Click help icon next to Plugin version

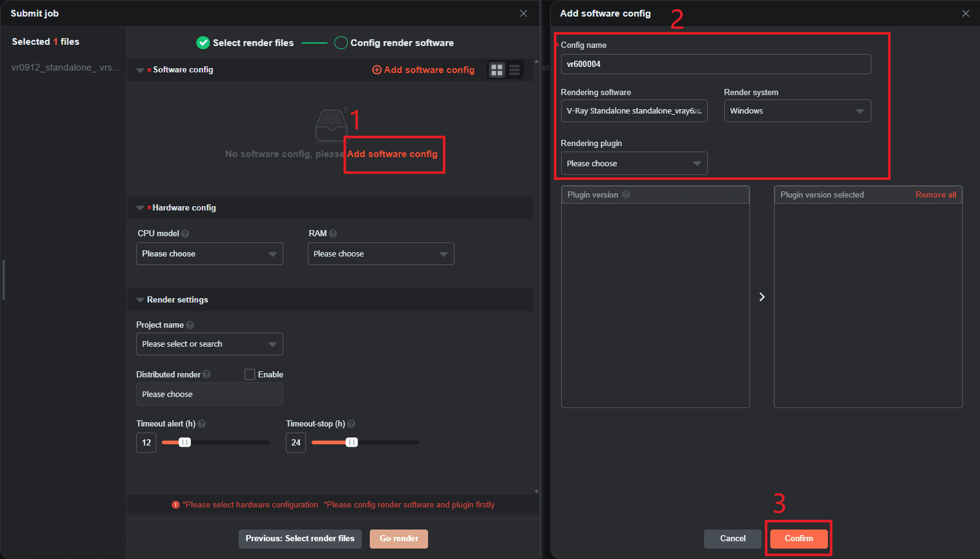[626, 195]
